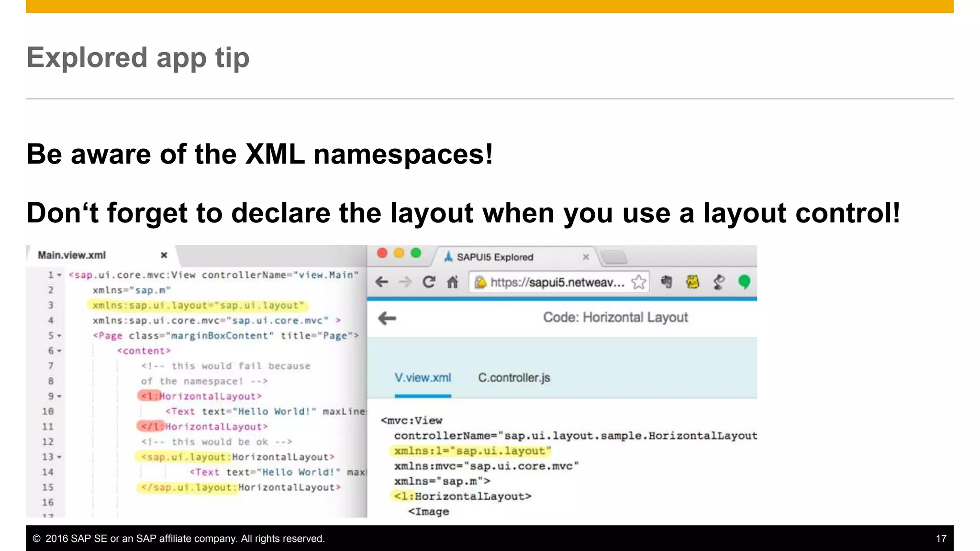Click the 'this would be ok' comment line

click(216, 442)
